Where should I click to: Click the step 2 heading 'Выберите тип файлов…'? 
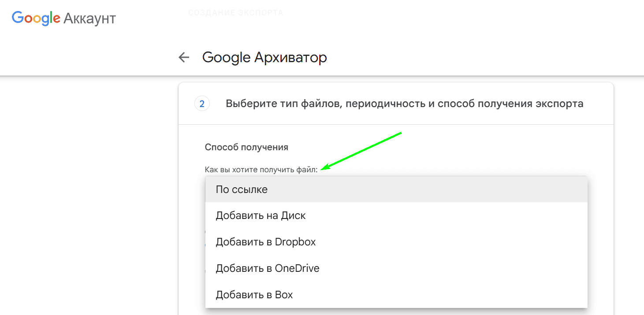(405, 104)
